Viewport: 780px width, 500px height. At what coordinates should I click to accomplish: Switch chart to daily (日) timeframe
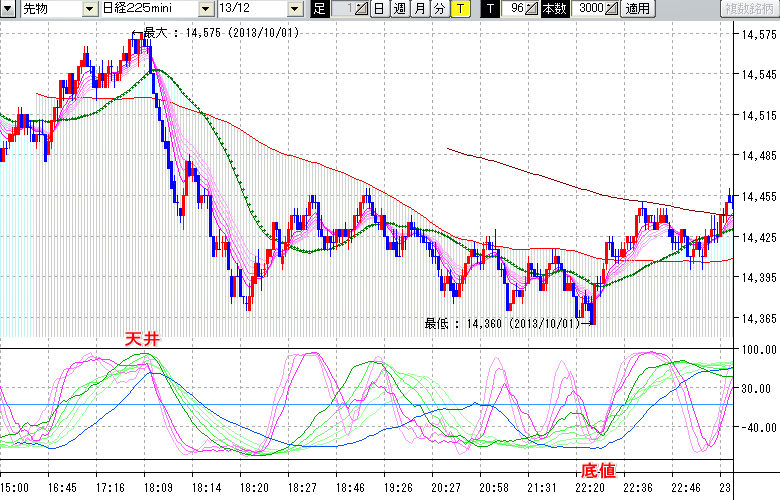click(378, 9)
